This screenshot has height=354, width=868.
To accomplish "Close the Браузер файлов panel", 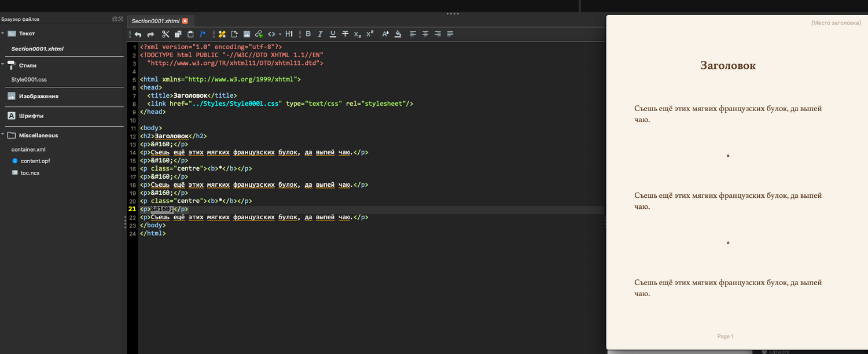I will [121, 19].
